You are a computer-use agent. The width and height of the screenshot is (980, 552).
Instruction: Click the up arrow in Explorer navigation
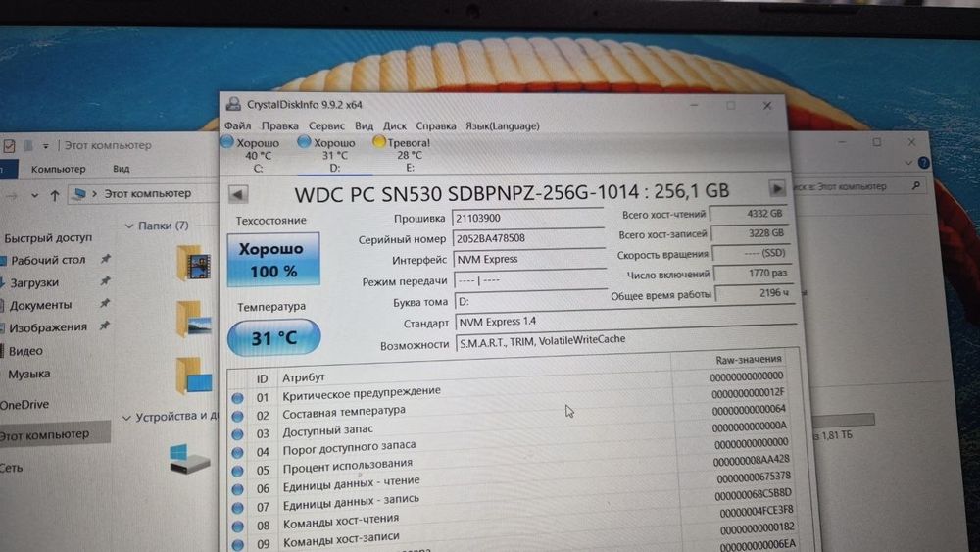(x=54, y=196)
